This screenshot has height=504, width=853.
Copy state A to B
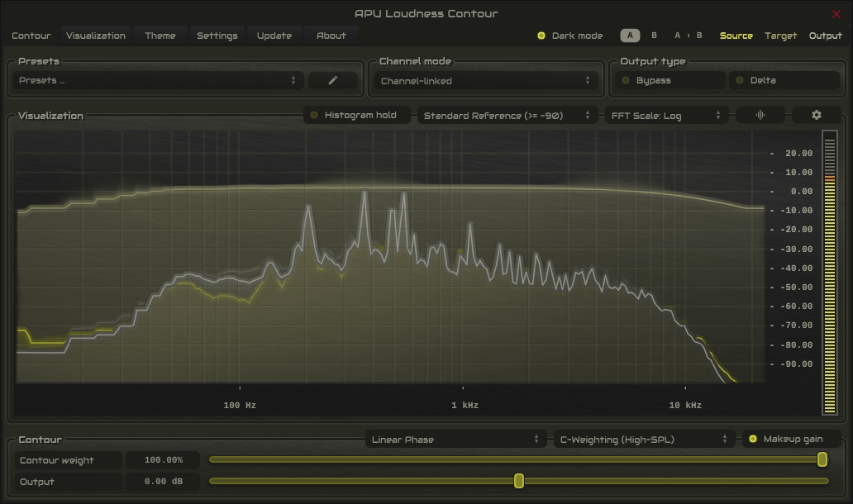tap(689, 36)
